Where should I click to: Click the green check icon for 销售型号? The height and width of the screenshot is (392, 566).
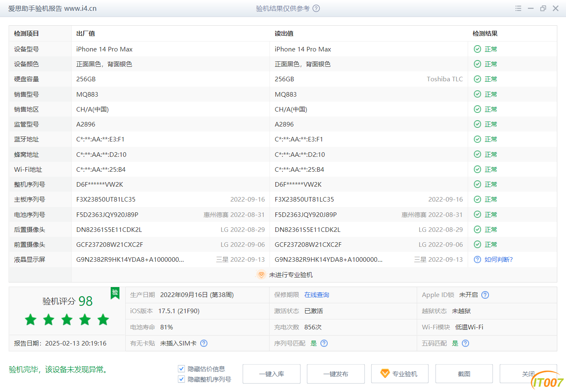coord(477,94)
